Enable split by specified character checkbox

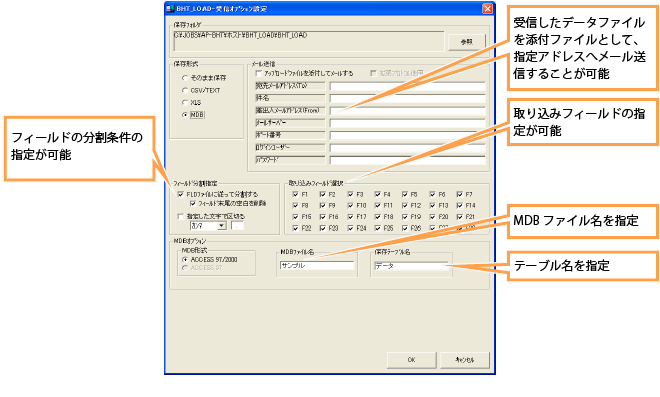click(x=181, y=216)
